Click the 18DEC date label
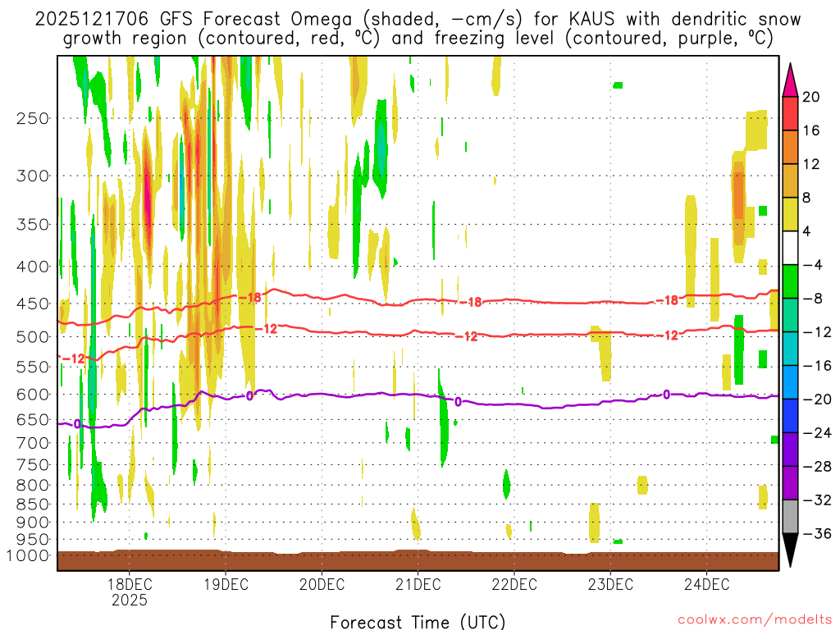This screenshot has height=630, width=840. point(129,584)
